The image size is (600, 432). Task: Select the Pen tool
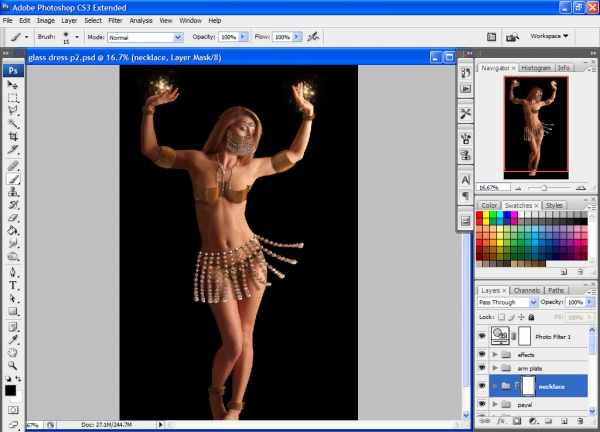[13, 272]
